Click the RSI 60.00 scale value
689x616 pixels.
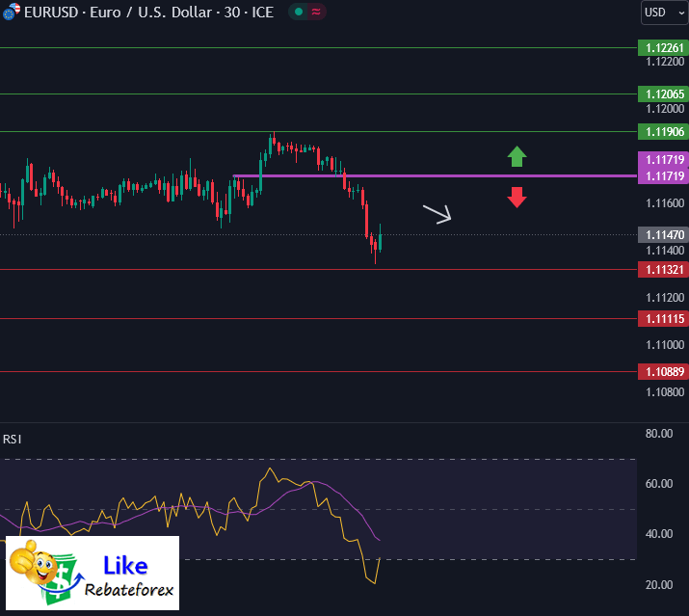point(659,484)
